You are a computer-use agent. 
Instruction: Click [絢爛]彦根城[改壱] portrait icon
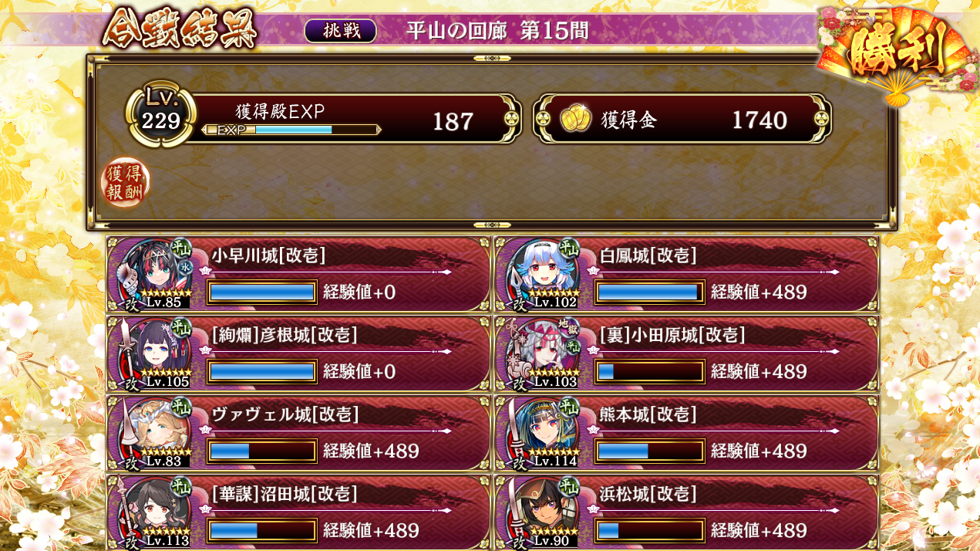pyautogui.click(x=153, y=353)
